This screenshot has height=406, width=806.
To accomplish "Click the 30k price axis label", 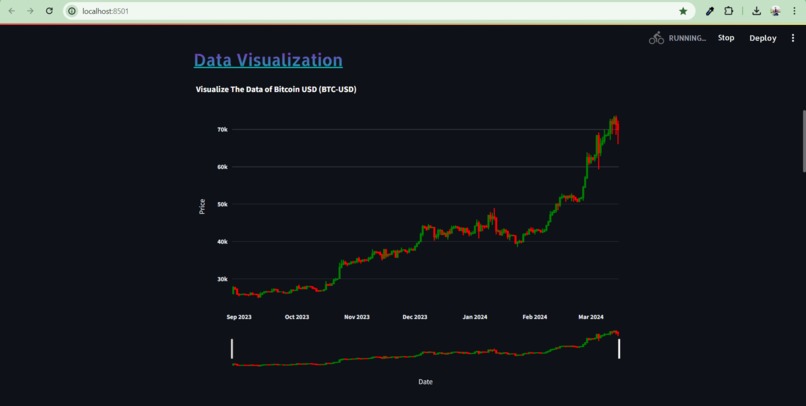I will tap(223, 280).
